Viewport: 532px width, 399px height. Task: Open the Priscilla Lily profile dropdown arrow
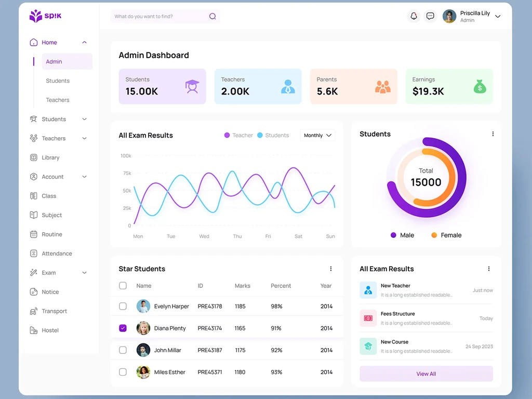point(498,16)
